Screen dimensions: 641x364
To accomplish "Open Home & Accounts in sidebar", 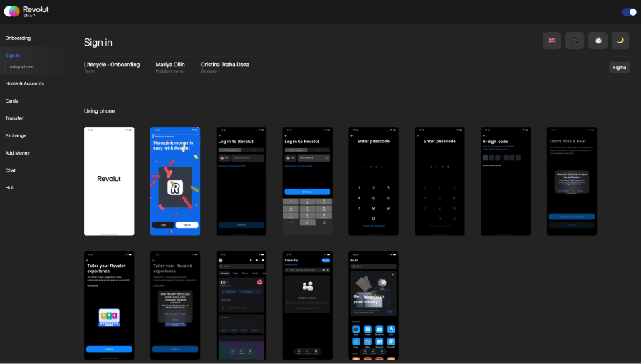I will (24, 83).
